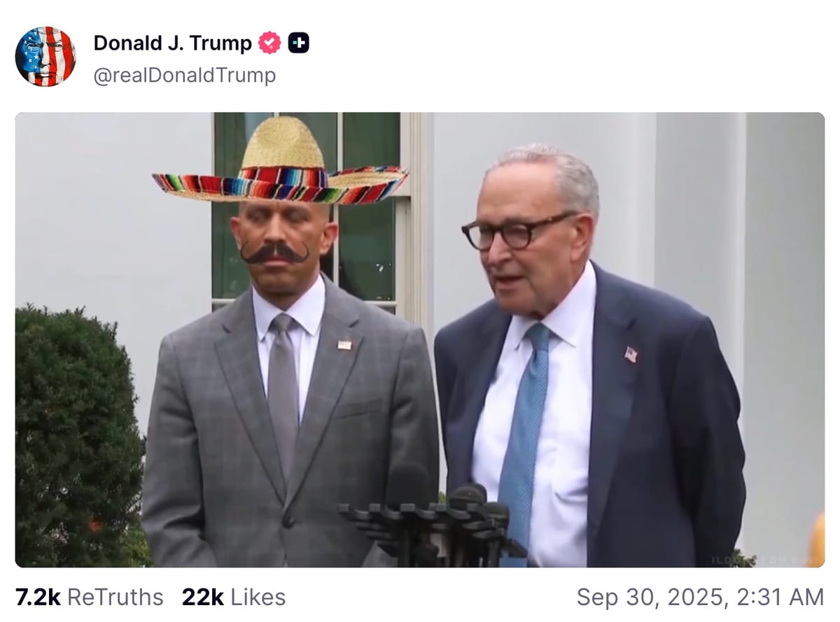Open the Donald J. Trump display name
The height and width of the screenshot is (622, 840).
(x=172, y=43)
